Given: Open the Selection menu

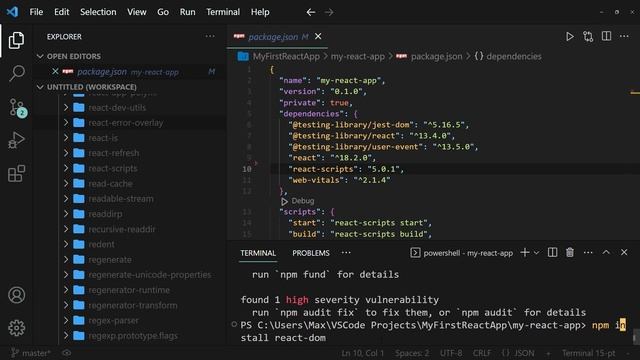Looking at the screenshot, I should point(98,12).
